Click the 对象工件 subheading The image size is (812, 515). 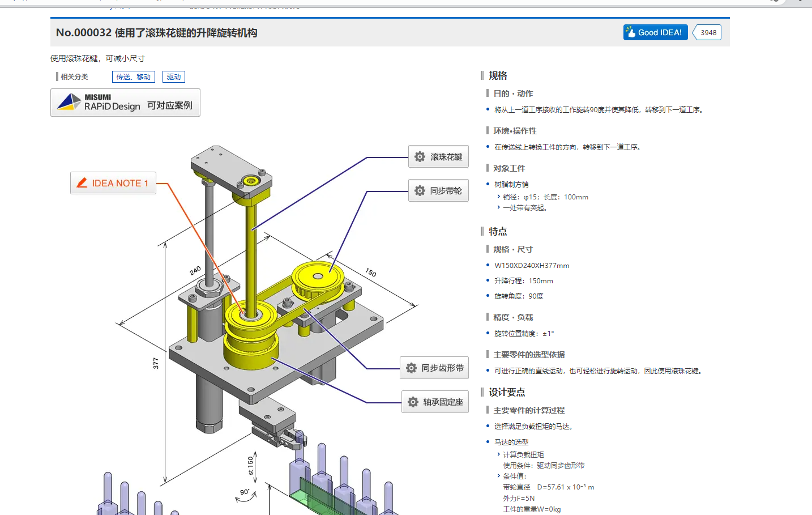(509, 168)
